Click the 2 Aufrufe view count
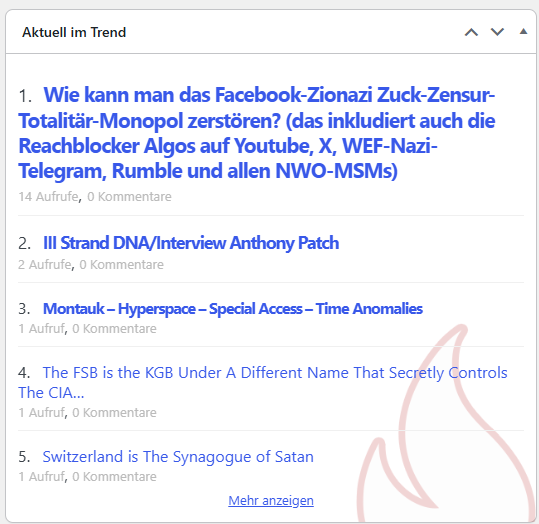Image resolution: width=539 pixels, height=524 pixels. [x=45, y=265]
